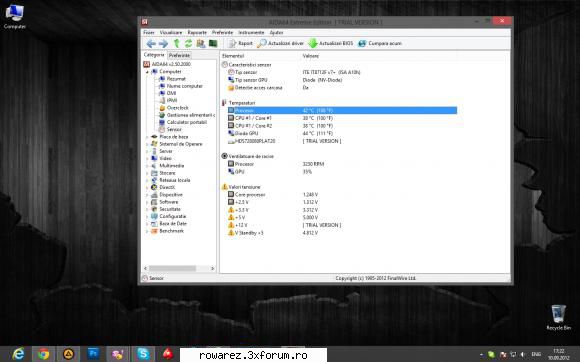Click the Configuratie tree icon

pos(155,217)
